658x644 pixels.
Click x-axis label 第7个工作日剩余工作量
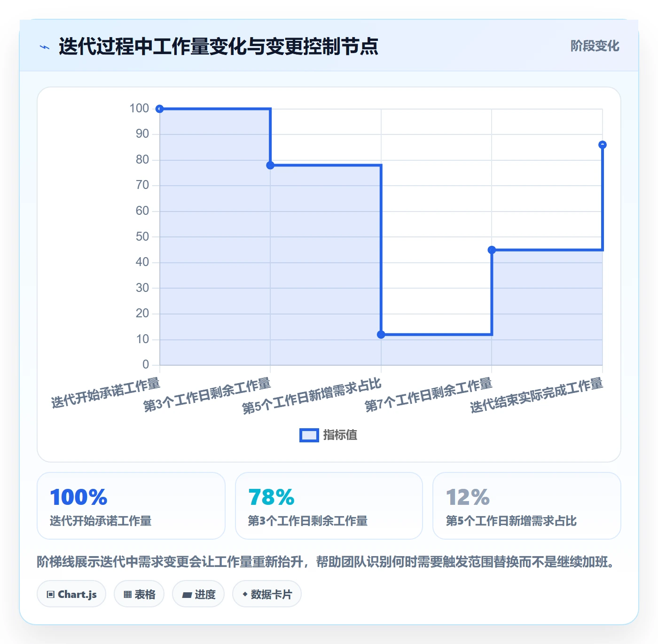click(429, 395)
